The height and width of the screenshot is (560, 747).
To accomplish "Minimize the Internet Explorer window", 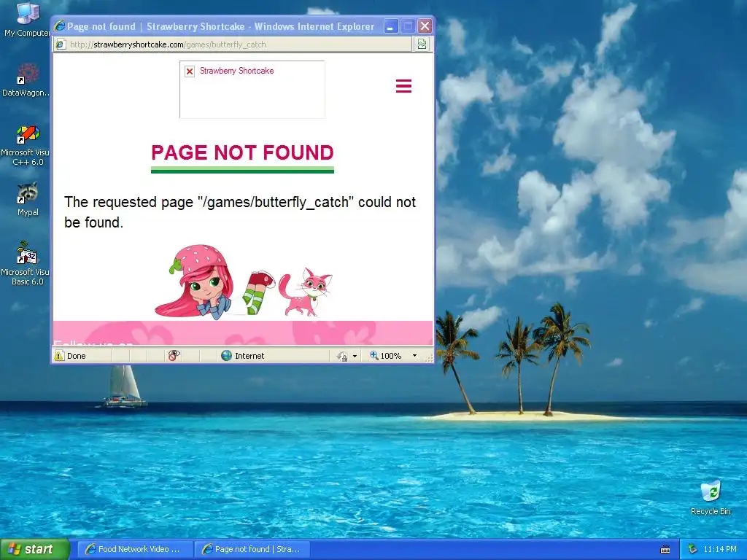I will pyautogui.click(x=390, y=26).
